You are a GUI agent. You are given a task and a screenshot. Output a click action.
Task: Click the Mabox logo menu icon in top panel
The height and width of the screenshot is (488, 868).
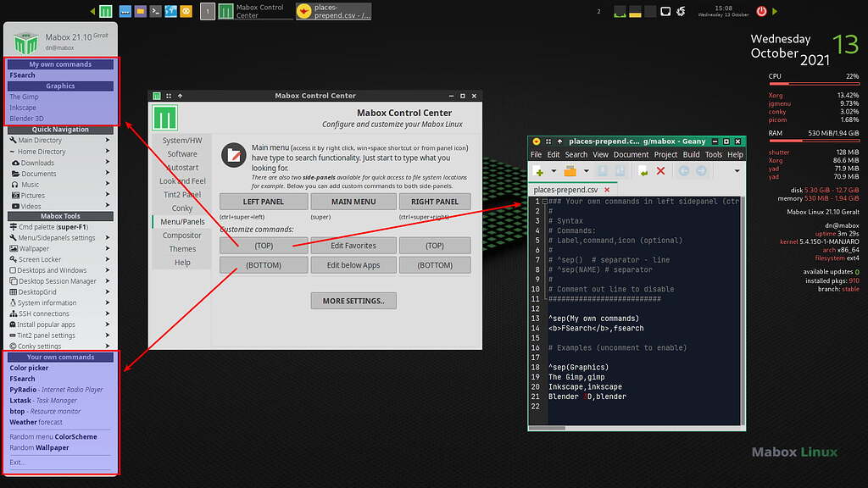pos(105,11)
